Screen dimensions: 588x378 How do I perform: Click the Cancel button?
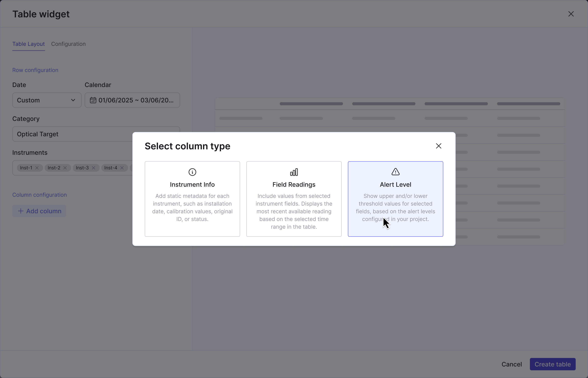pyautogui.click(x=511, y=364)
